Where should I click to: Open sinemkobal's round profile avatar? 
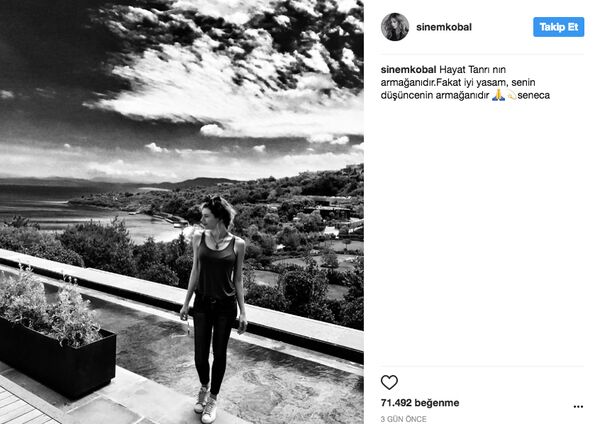coord(395,27)
